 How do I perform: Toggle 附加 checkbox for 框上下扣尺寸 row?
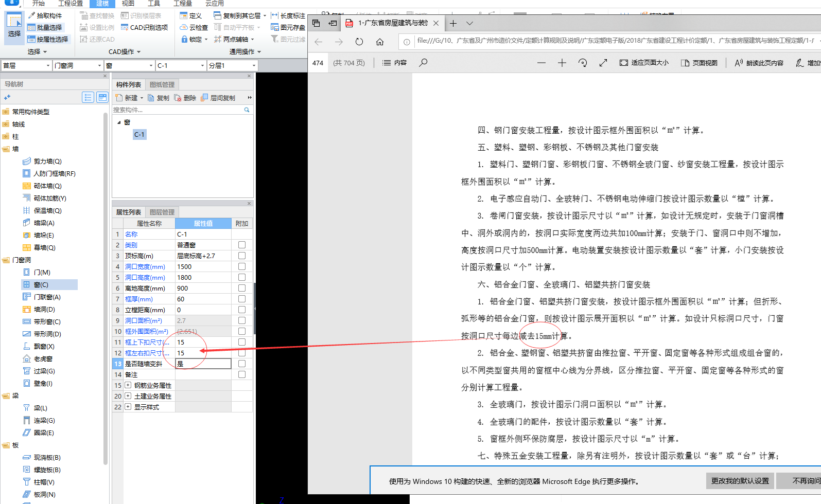tap(242, 342)
